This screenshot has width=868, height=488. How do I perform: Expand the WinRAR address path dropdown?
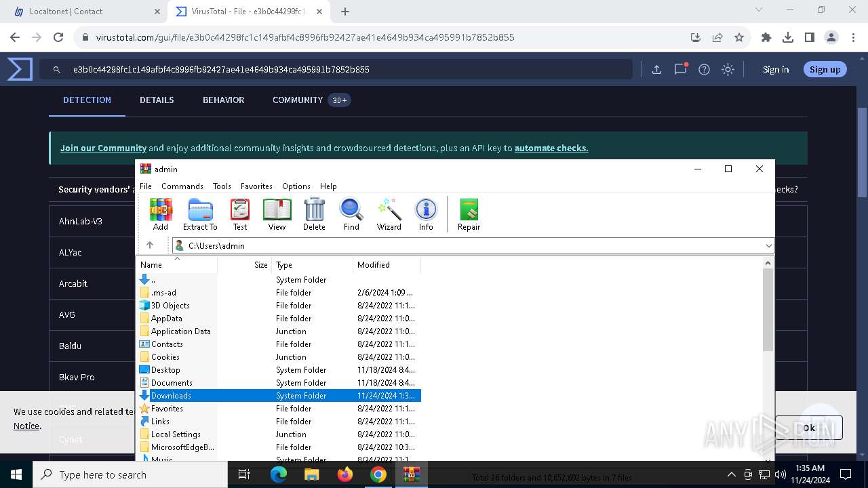[768, 245]
